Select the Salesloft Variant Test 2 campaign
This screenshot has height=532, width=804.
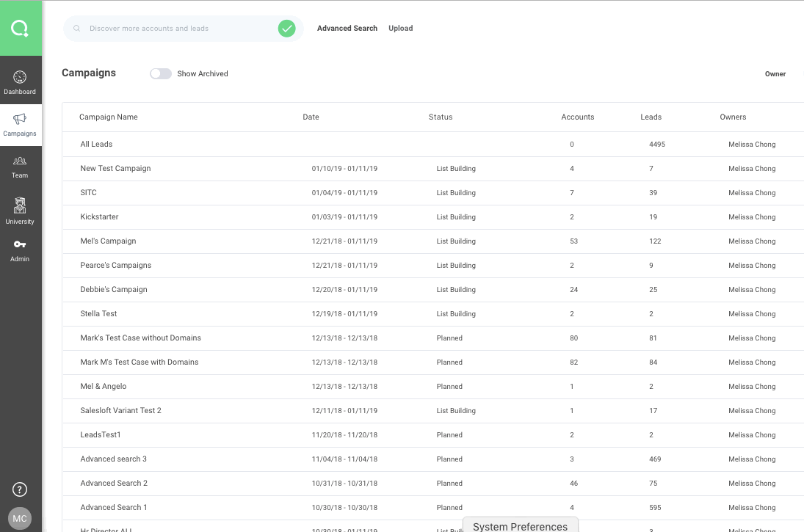pyautogui.click(x=120, y=410)
